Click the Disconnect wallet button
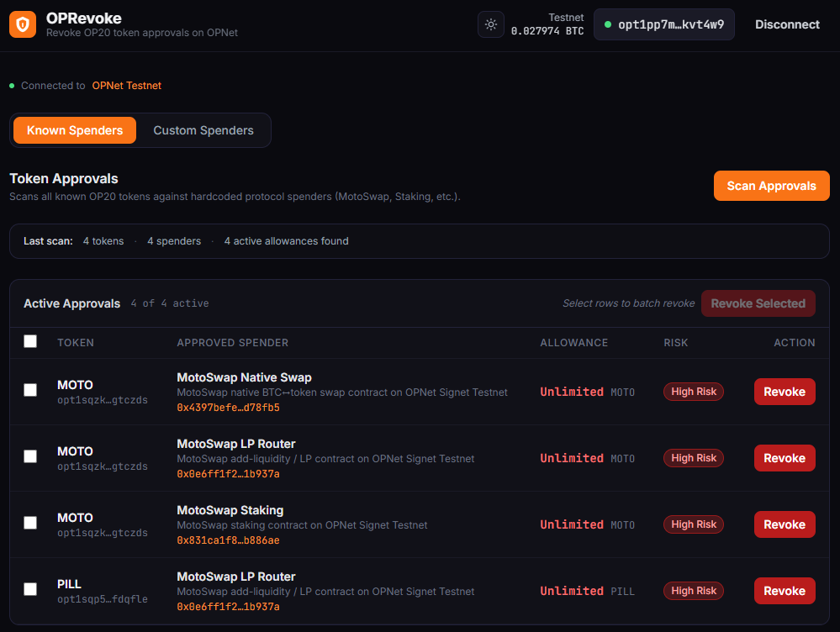Image resolution: width=840 pixels, height=632 pixels. (787, 24)
